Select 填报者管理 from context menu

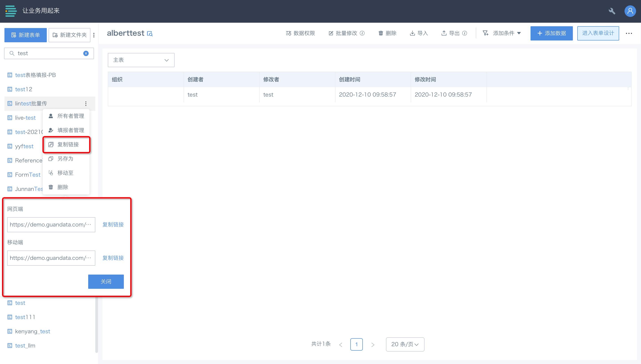point(66,130)
